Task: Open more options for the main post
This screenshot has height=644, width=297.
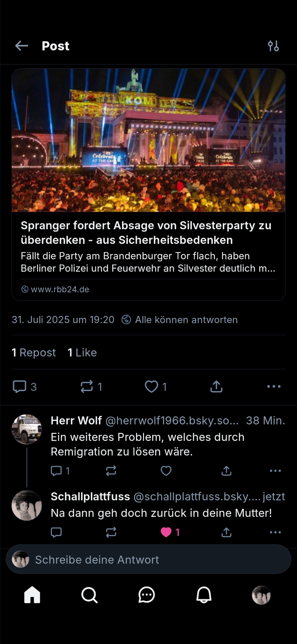Action: pyautogui.click(x=274, y=386)
